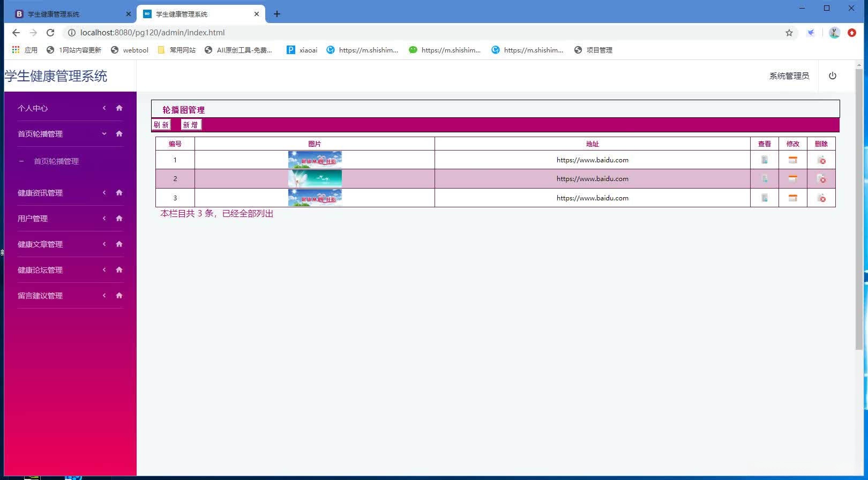
Task: Click home icon beside 个人中心
Action: click(119, 108)
